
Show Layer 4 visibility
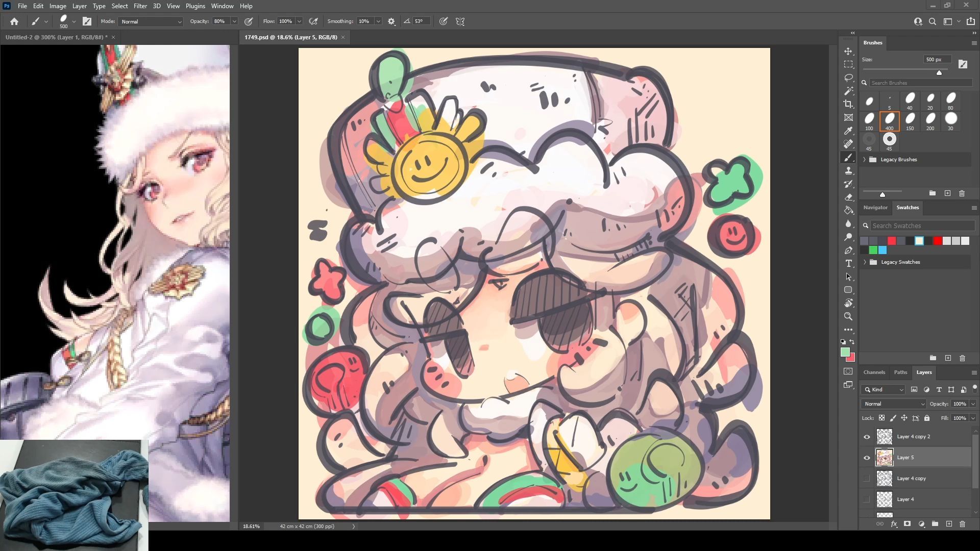coord(867,499)
